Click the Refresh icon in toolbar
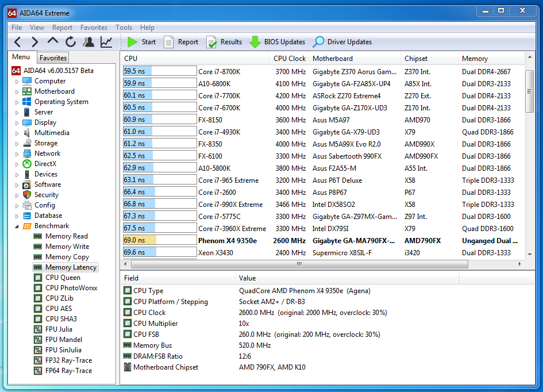 [x=71, y=42]
